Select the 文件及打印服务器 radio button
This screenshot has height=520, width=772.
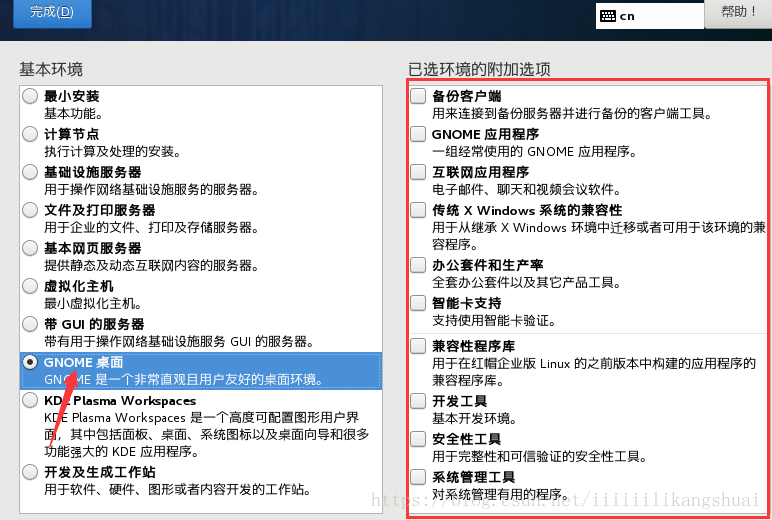tap(30, 210)
